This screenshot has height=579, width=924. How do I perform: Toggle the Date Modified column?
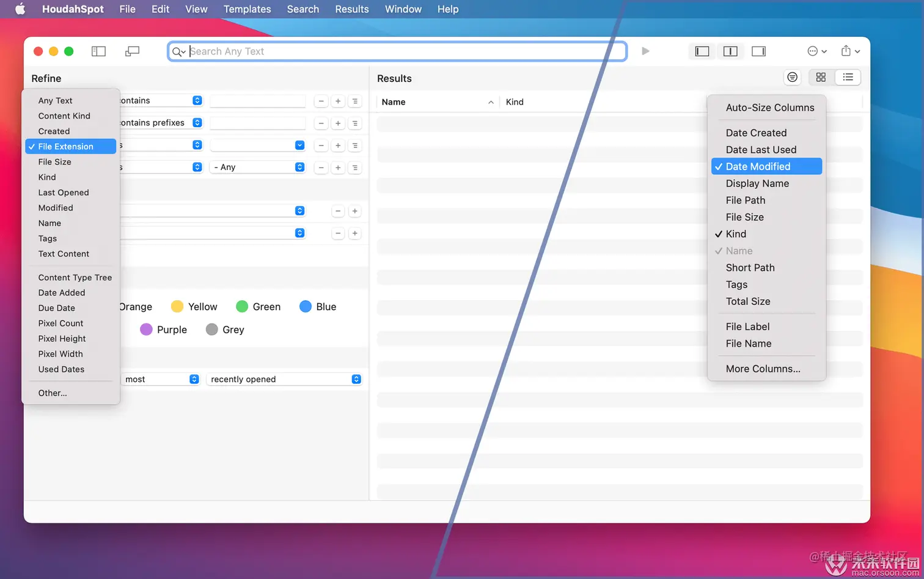(x=766, y=166)
